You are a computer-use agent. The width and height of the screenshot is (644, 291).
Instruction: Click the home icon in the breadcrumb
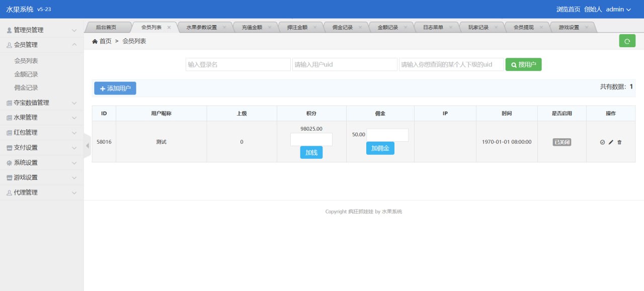pos(95,41)
